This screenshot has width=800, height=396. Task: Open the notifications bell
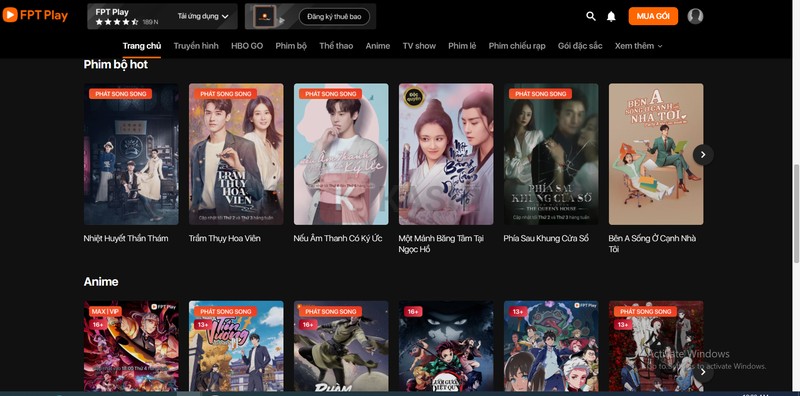pyautogui.click(x=611, y=16)
